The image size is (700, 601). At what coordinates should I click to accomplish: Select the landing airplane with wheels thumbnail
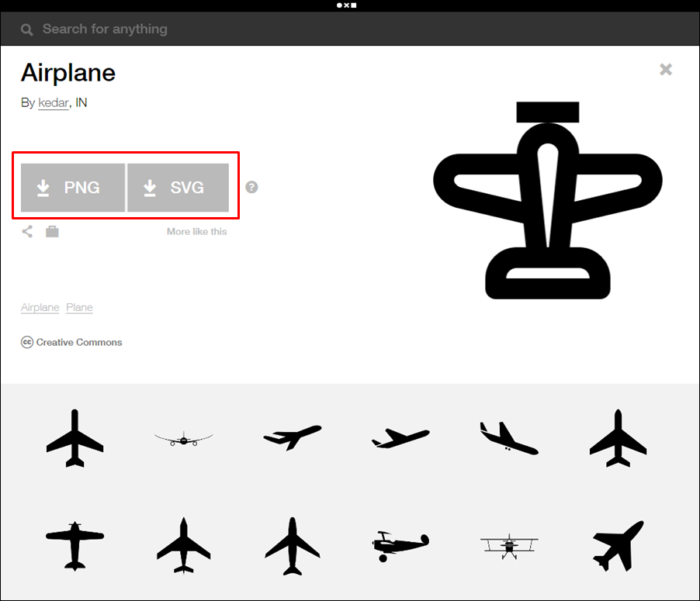pos(509,438)
